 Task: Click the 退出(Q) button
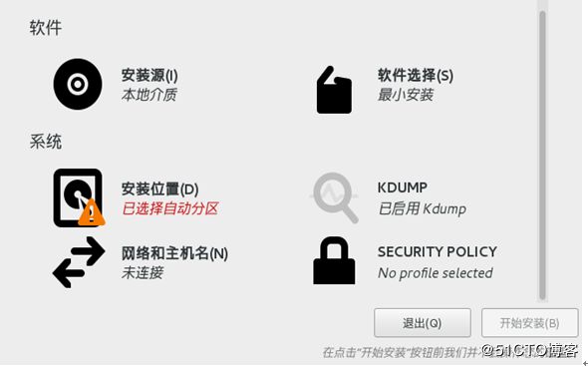(423, 323)
